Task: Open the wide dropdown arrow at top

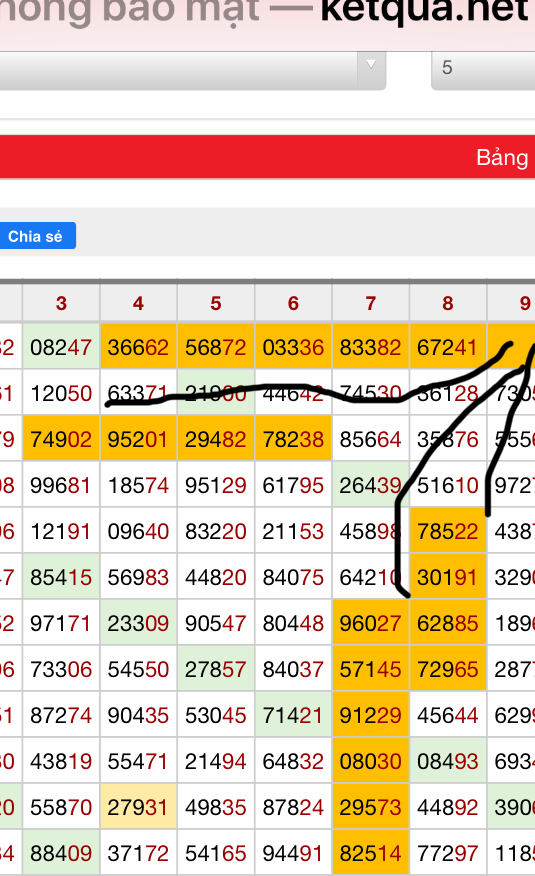Action: click(371, 69)
